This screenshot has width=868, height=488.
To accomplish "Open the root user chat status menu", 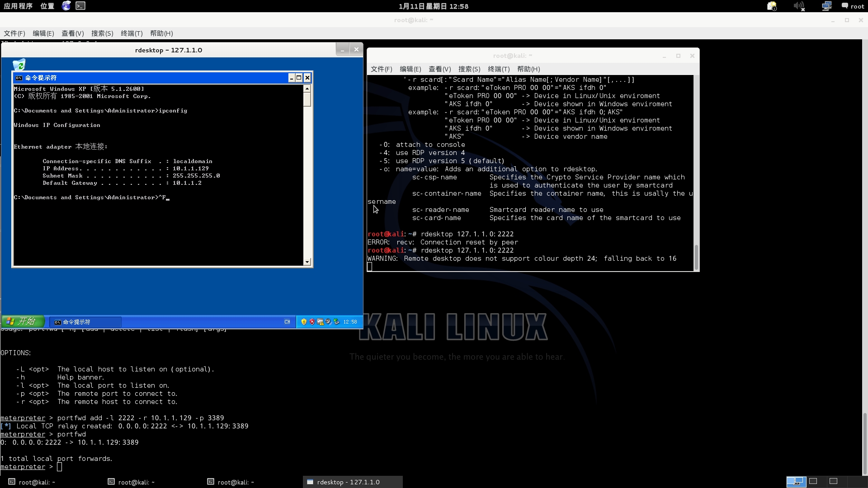I will tap(853, 6).
